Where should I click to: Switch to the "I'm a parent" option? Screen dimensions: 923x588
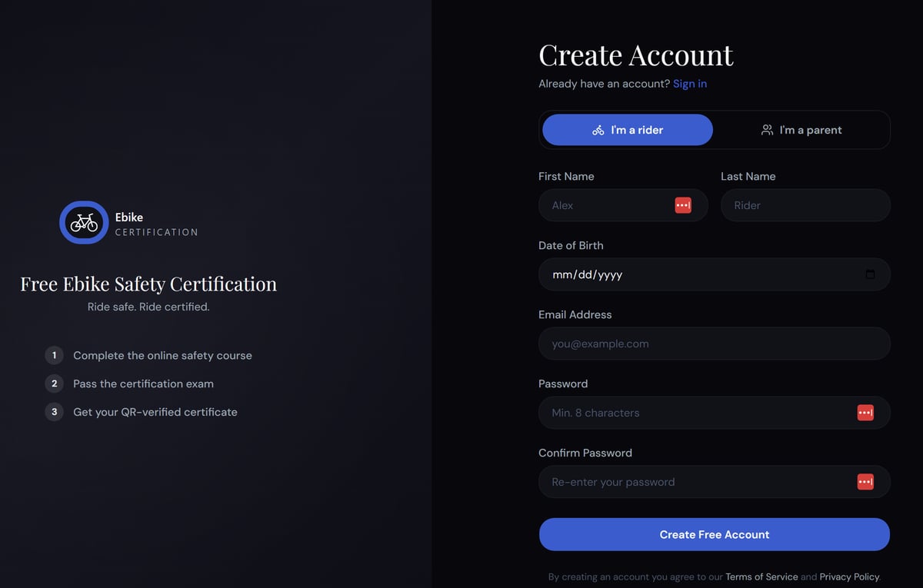coord(801,130)
